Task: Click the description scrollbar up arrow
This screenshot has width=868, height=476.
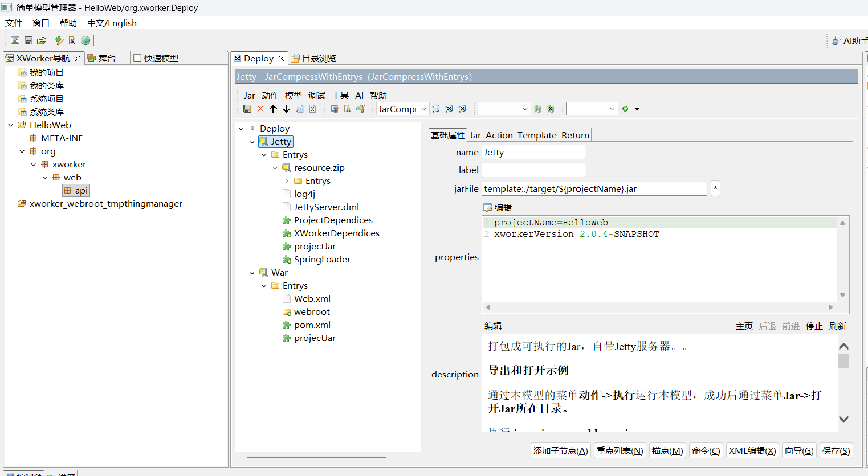Action: tap(844, 346)
